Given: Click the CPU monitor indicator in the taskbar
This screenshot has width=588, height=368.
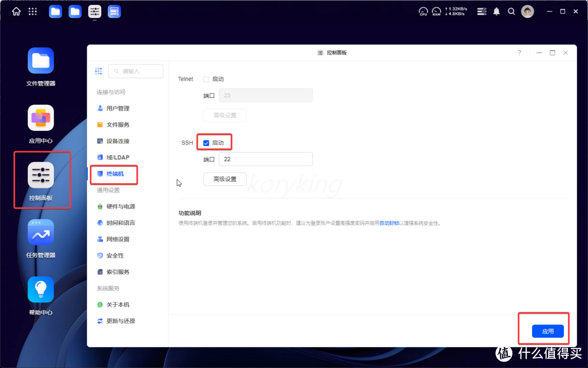Looking at the screenshot, I should tap(423, 11).
